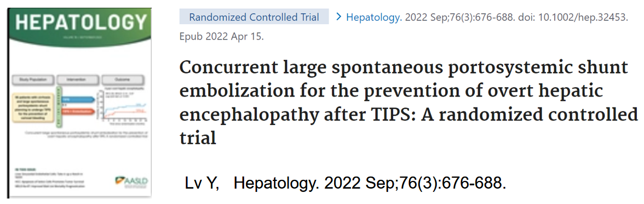Click the Epub 2022 Apr 15 text
The image size is (644, 204).
(x=222, y=37)
